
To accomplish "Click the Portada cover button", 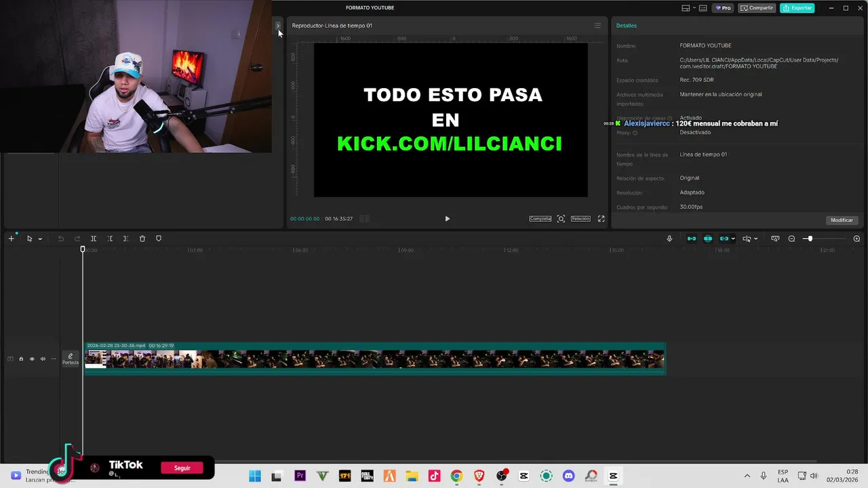I will point(71,359).
